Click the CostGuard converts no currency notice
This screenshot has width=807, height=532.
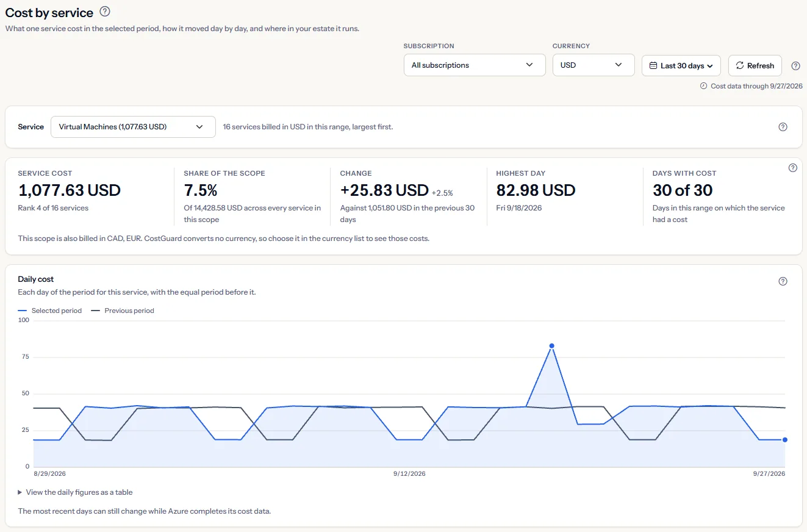224,239
